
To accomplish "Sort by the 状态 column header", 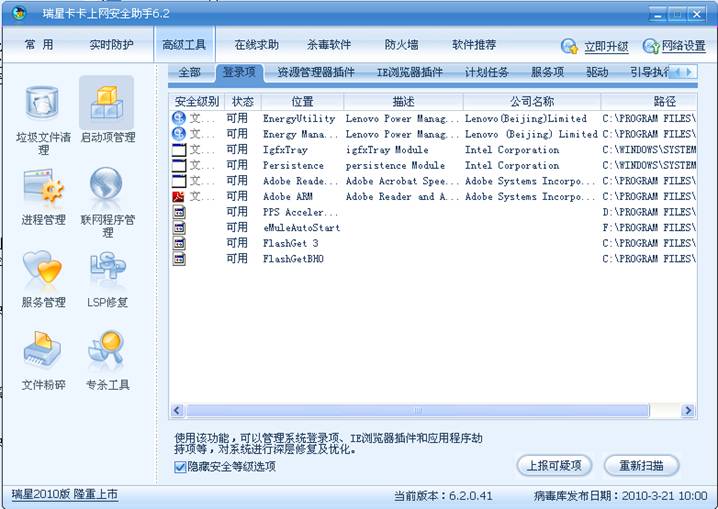I will [243, 101].
